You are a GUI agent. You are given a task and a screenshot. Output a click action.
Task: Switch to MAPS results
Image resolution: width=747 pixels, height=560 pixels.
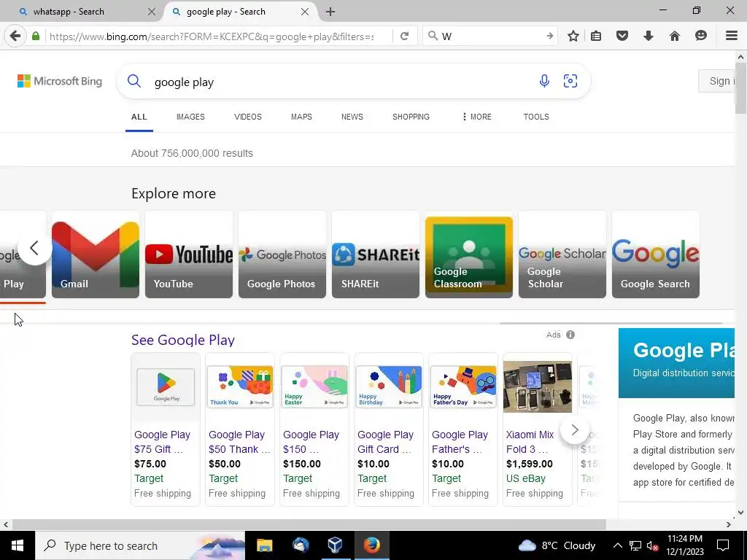pyautogui.click(x=301, y=117)
